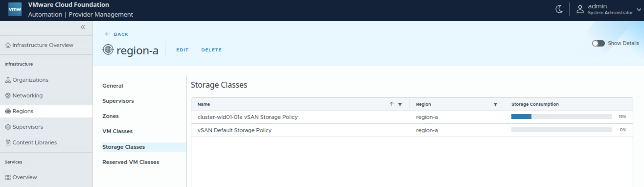Viewport: 644px width, 187px height.
Task: Open the Reserved VM Classes tab
Action: (130, 162)
